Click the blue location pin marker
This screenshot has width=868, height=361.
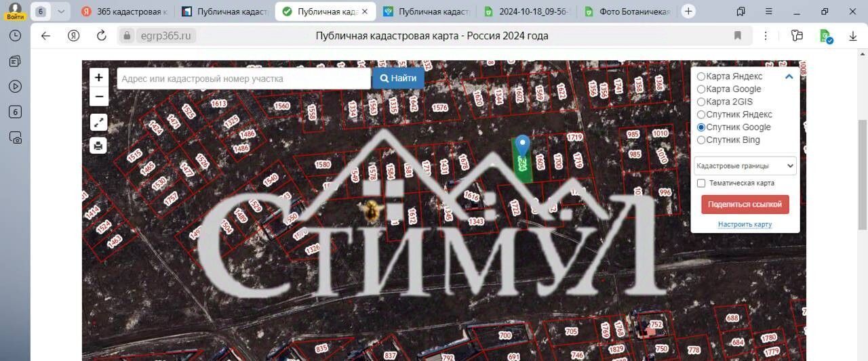point(522,147)
